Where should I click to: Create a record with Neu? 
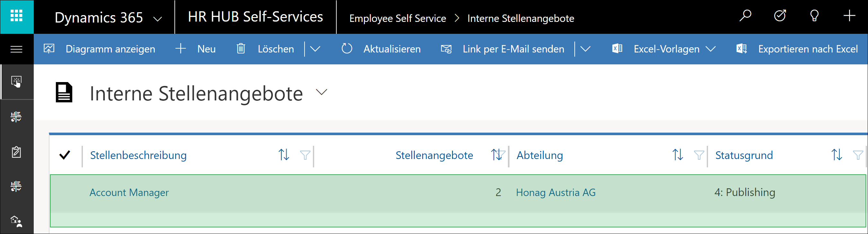click(x=207, y=49)
